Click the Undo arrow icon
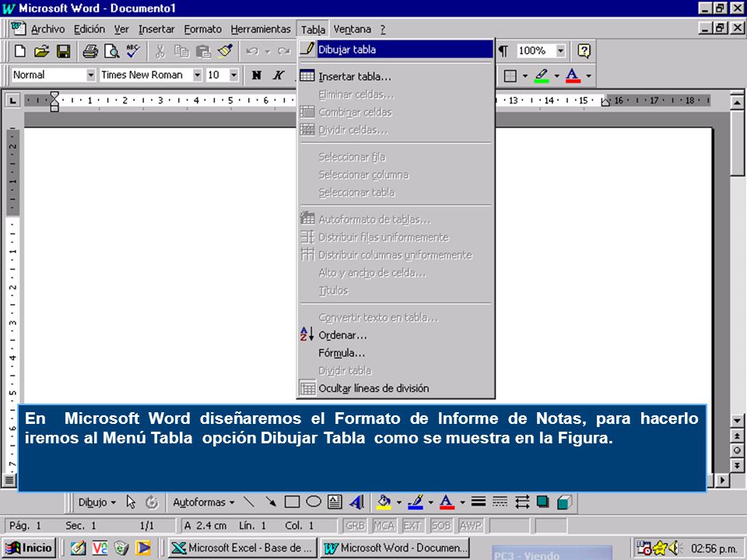The width and height of the screenshot is (747, 560). pyautogui.click(x=252, y=51)
